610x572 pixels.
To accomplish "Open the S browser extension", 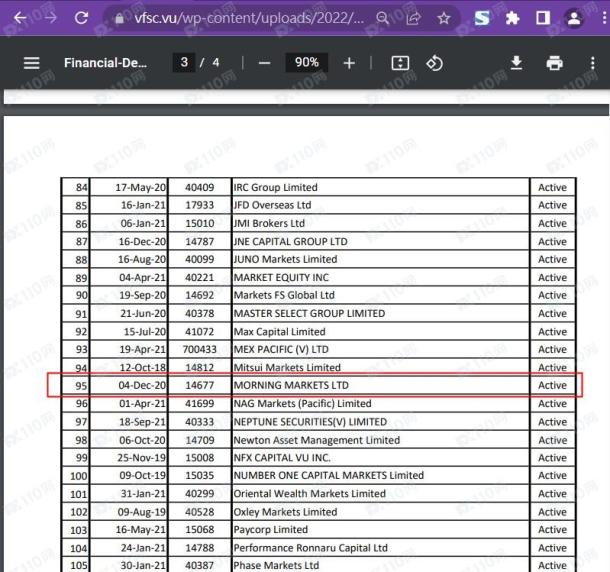I will [482, 18].
